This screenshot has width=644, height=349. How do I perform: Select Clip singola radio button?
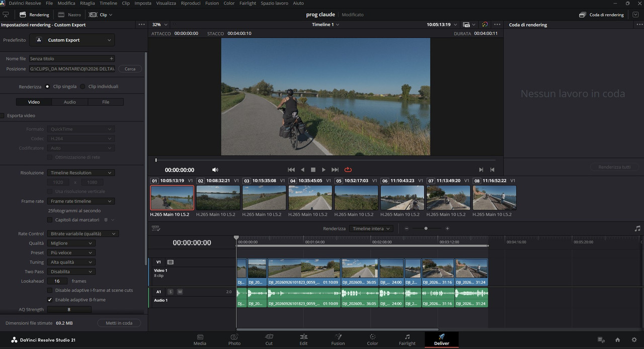(47, 86)
